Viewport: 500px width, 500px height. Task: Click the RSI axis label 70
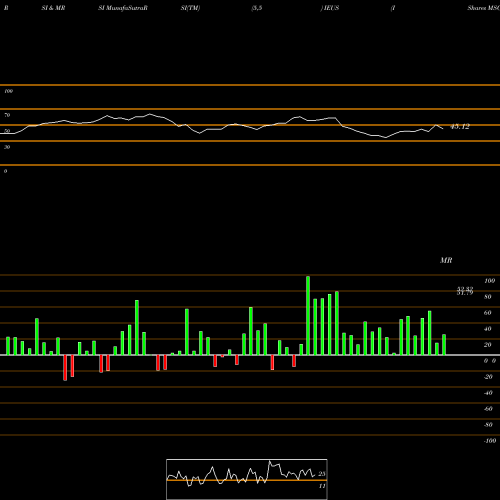[x=7, y=115]
